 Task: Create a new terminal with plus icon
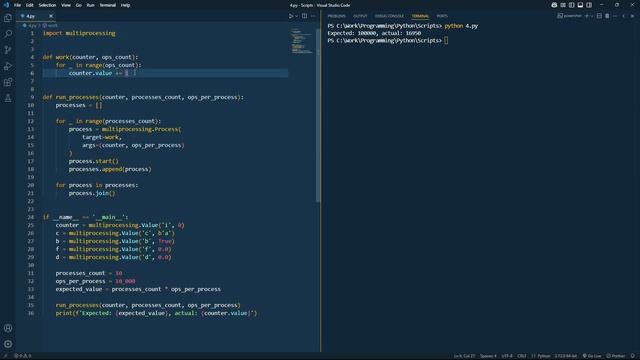click(x=587, y=16)
